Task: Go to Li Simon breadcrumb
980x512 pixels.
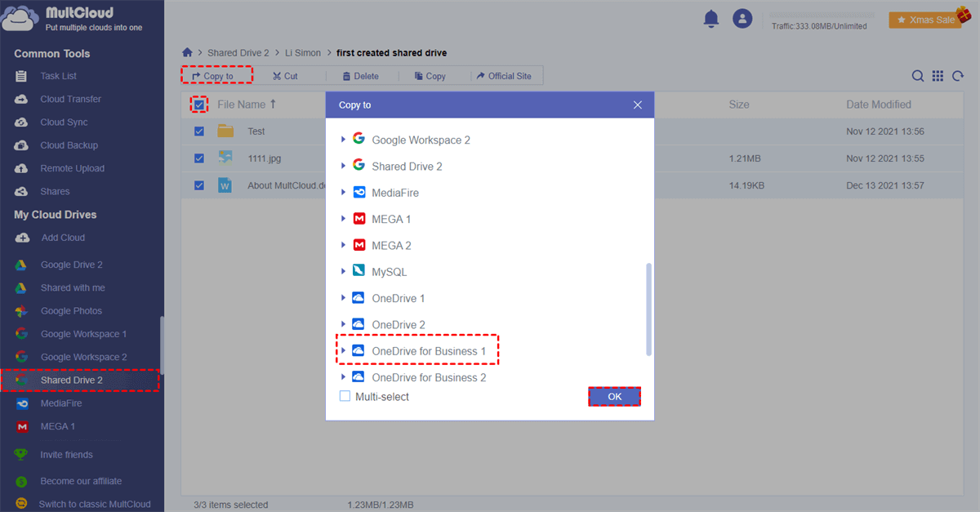Action: pyautogui.click(x=303, y=53)
